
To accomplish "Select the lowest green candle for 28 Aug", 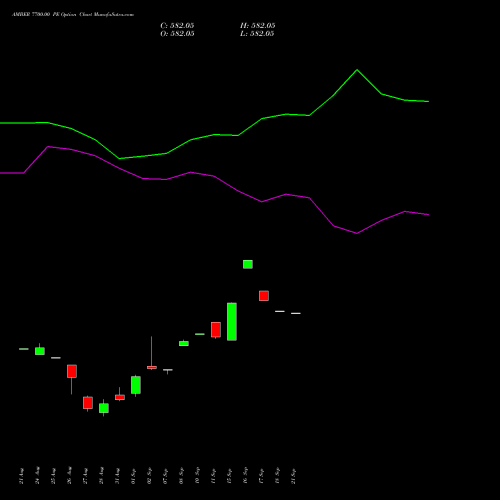I will pyautogui.click(x=104, y=408).
